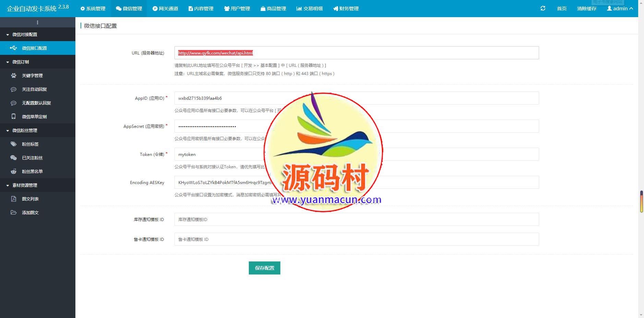Open 粉丝标签 tags icon item
Image resolution: width=644 pixels, height=318 pixels.
pos(30,144)
